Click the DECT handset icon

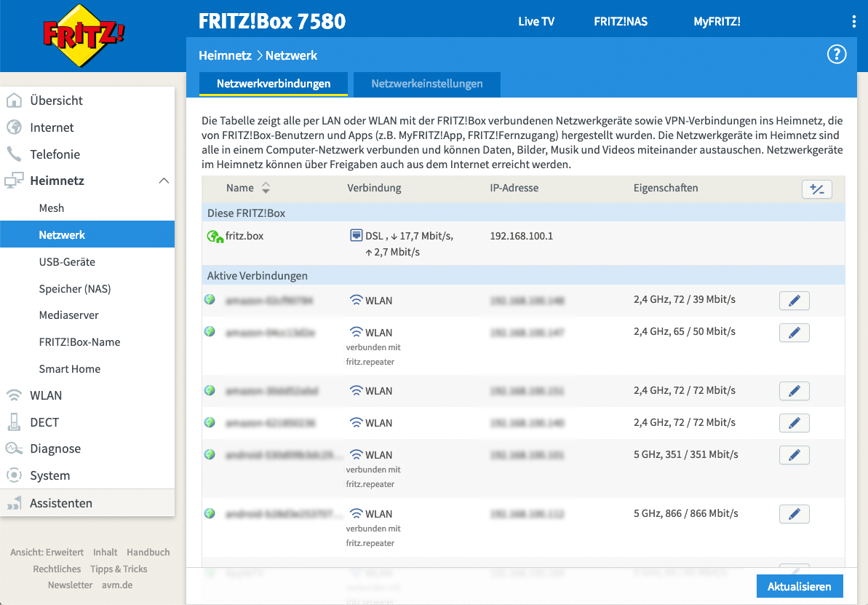click(x=14, y=422)
